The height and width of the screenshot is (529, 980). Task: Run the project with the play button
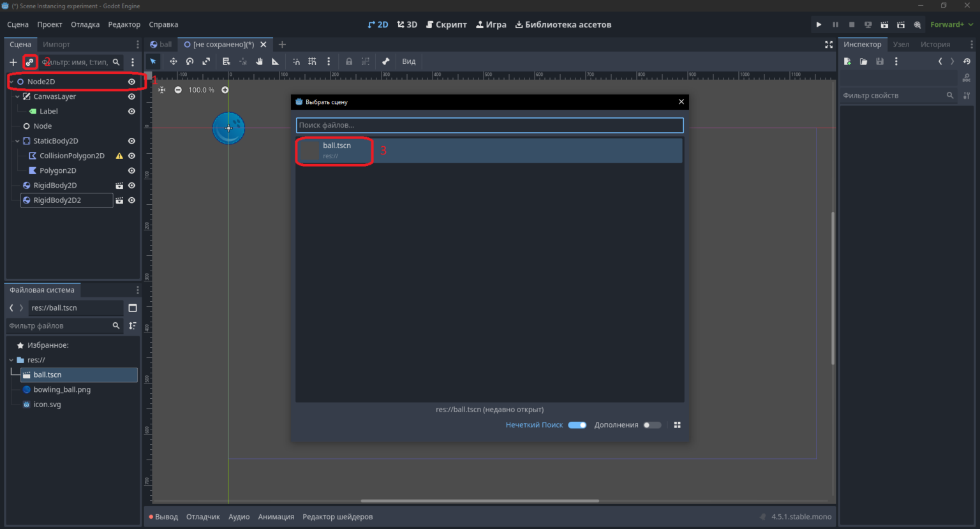pos(819,24)
